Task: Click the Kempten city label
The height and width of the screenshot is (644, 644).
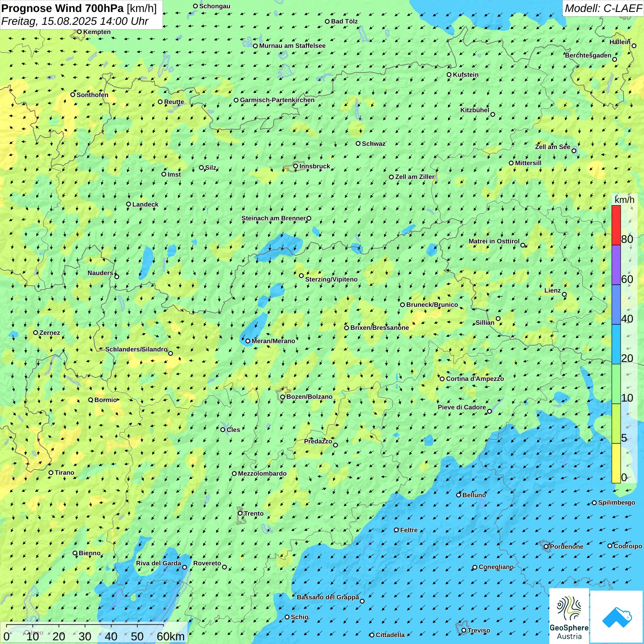Action: tap(97, 32)
